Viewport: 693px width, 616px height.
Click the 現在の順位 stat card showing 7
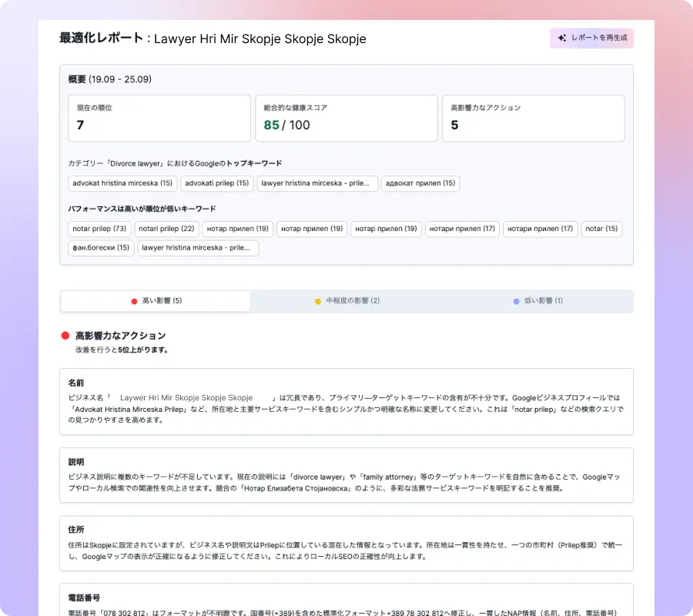159,118
